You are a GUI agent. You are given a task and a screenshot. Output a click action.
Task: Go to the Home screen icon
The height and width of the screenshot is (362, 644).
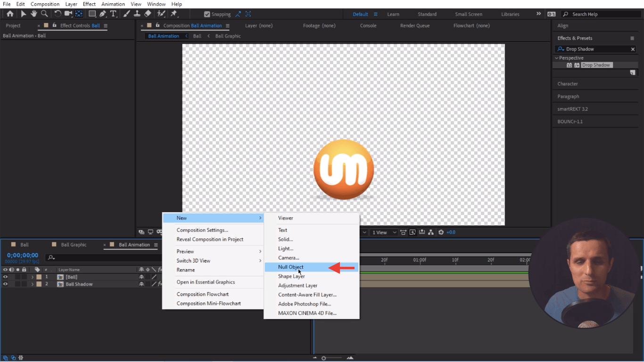[10, 14]
